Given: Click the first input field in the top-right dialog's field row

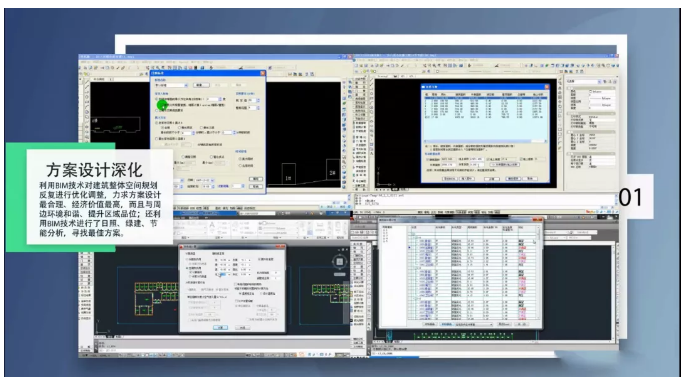Looking at the screenshot, I should tap(448, 159).
